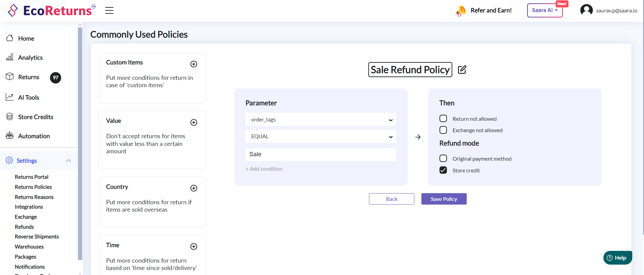
Task: Click the Refer and Earn megaphone icon
Action: (x=461, y=11)
